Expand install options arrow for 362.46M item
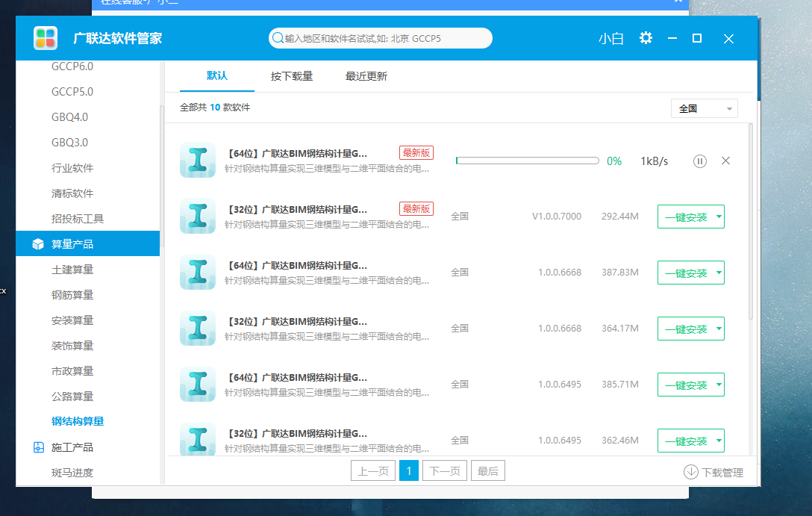812x516 pixels. tap(719, 441)
